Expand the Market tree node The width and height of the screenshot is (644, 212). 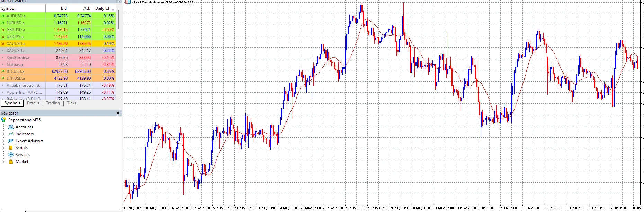pos(3,162)
